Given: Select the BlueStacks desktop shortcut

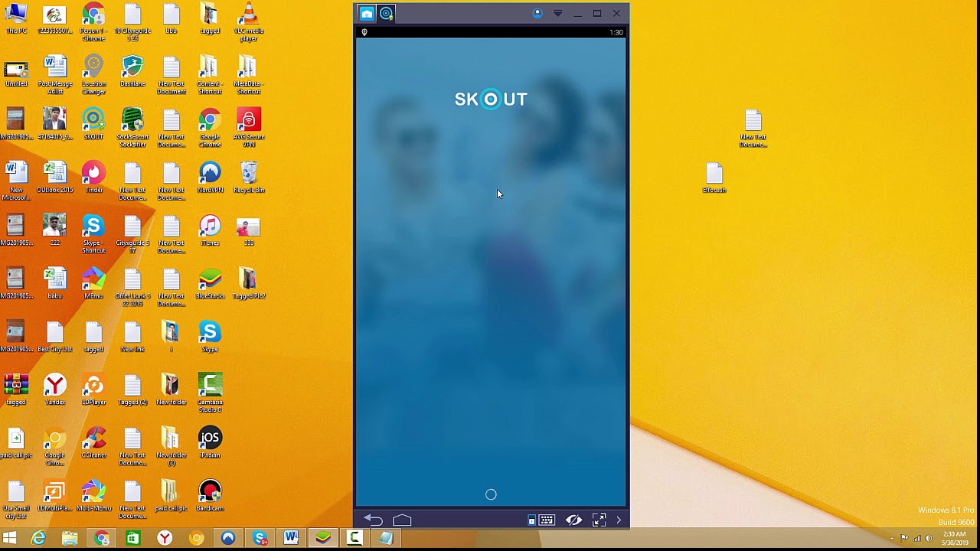Looking at the screenshot, I should (x=210, y=283).
